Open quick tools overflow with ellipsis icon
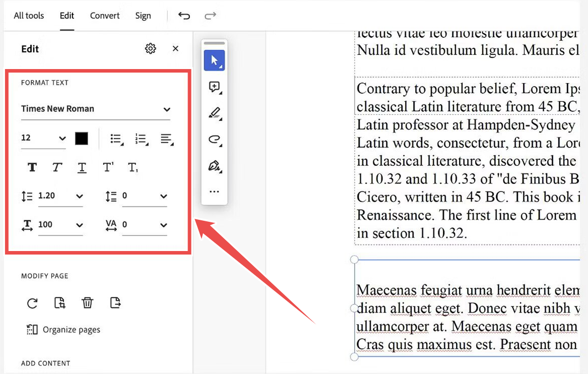Screen dimensions: 588x374 214,191
